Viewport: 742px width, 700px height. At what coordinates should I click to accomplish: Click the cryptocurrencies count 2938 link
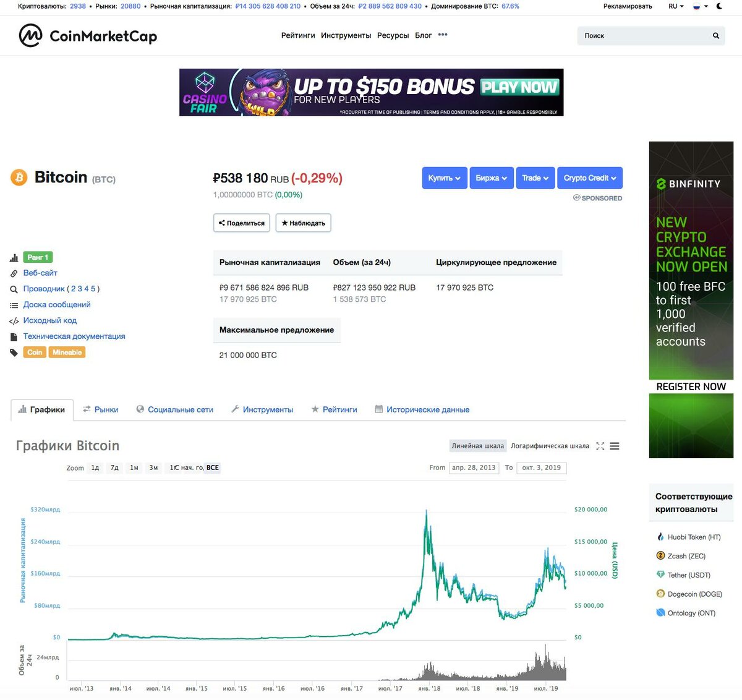click(78, 6)
